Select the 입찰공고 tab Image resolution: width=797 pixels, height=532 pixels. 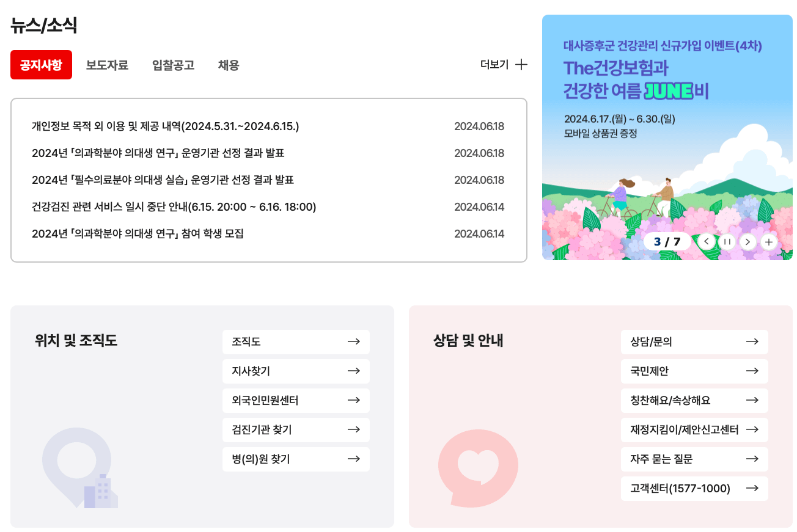pyautogui.click(x=172, y=65)
